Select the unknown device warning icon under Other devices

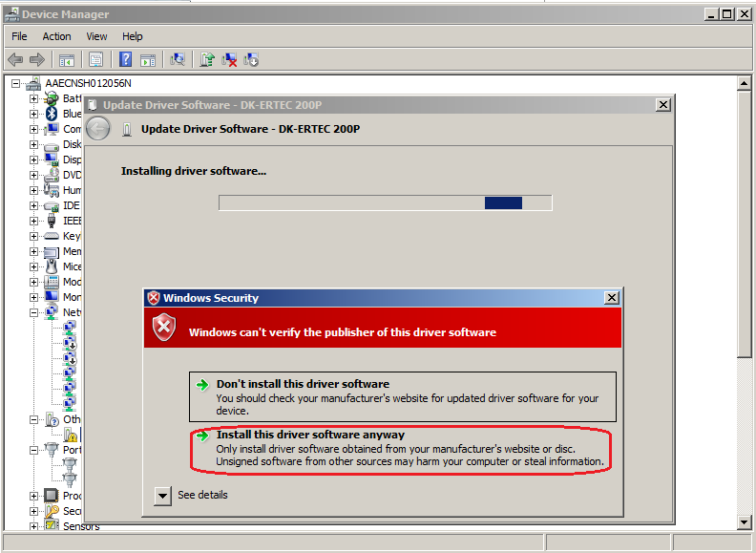pos(71,435)
